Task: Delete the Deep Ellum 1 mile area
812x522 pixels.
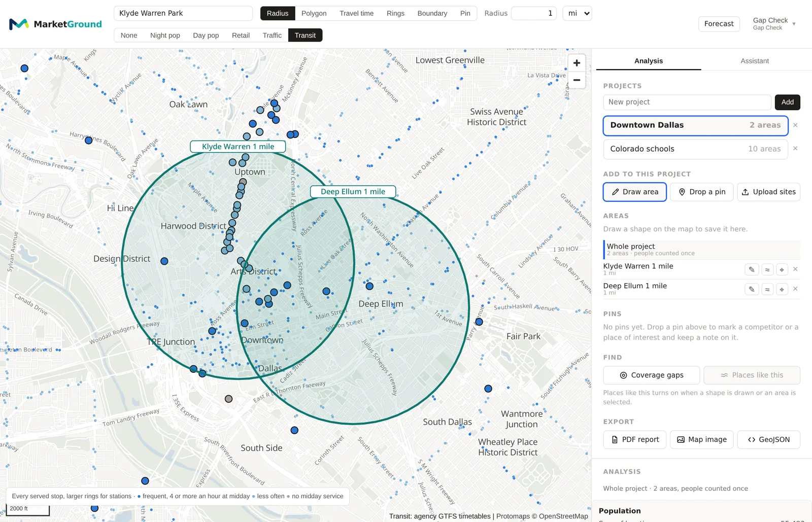Action: [x=795, y=289]
